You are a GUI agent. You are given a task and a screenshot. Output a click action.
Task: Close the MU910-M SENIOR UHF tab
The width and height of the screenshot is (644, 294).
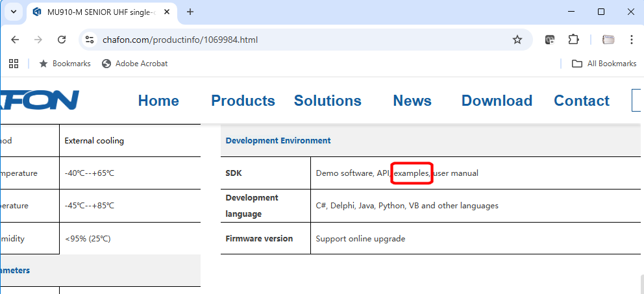[167, 12]
